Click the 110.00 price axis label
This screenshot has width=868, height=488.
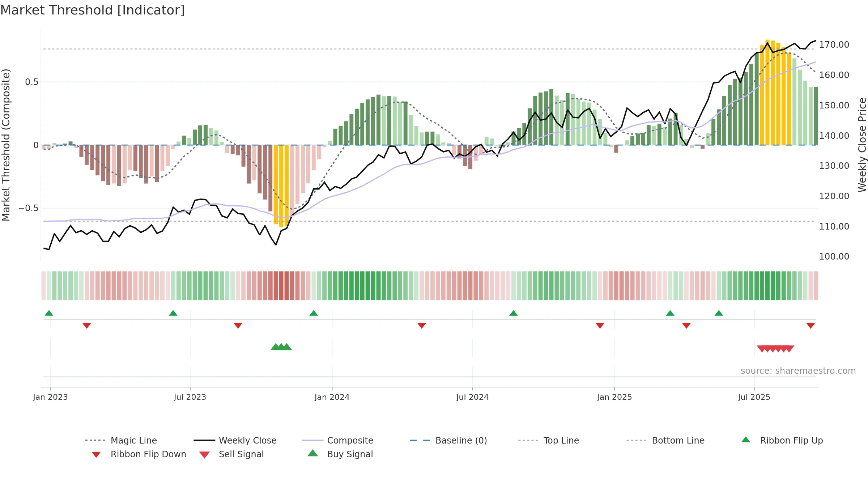coord(834,226)
